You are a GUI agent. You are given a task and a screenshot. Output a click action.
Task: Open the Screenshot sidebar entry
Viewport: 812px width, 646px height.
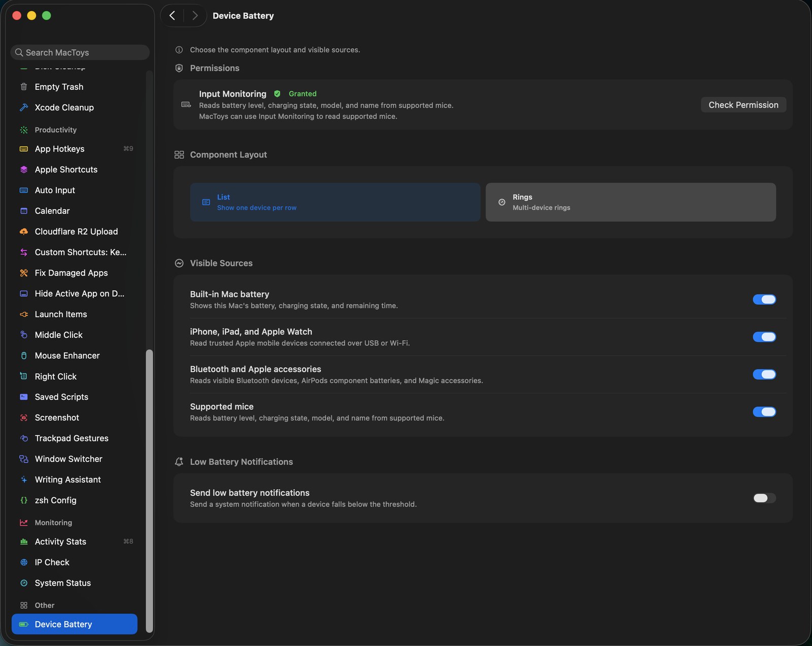(74, 418)
